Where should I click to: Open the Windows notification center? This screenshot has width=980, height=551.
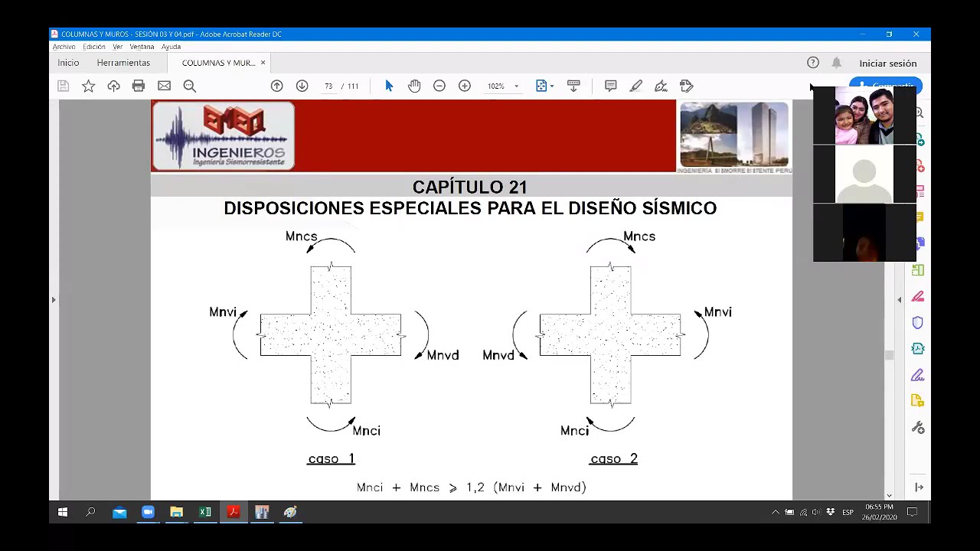pyautogui.click(x=912, y=512)
